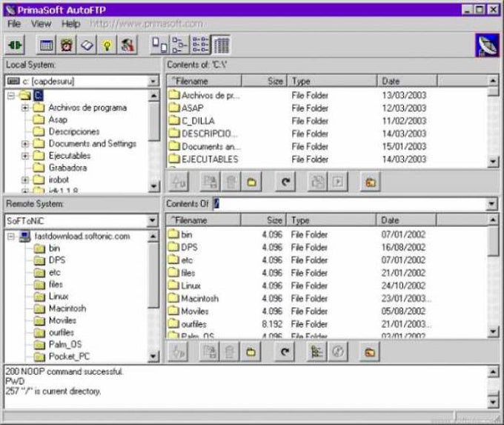
Task: Switch to large icons view
Action: pos(160,45)
